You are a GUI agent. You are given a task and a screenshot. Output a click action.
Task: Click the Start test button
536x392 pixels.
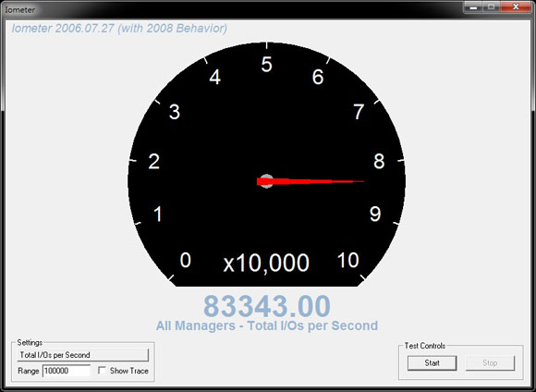tap(432, 363)
